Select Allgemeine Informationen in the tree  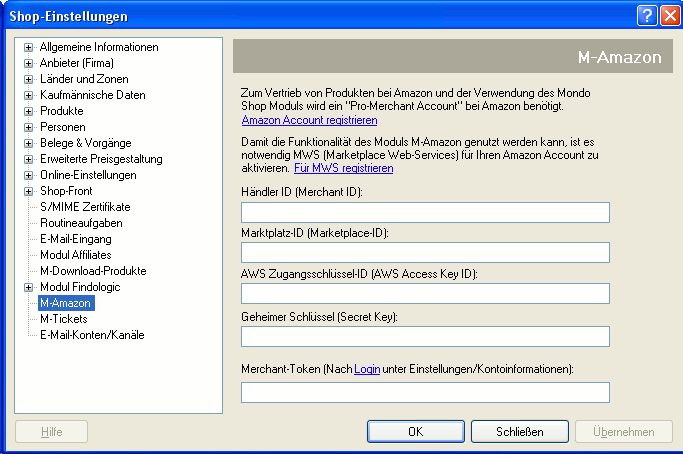pos(99,47)
